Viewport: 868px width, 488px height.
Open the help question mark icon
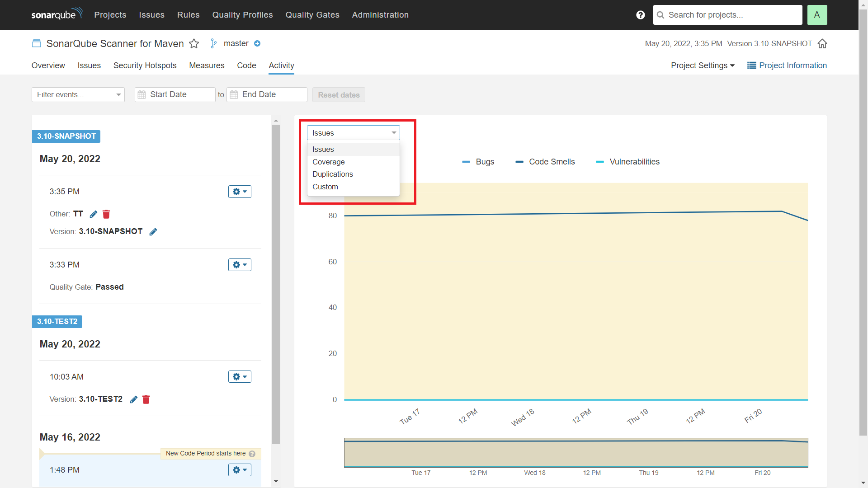[640, 15]
